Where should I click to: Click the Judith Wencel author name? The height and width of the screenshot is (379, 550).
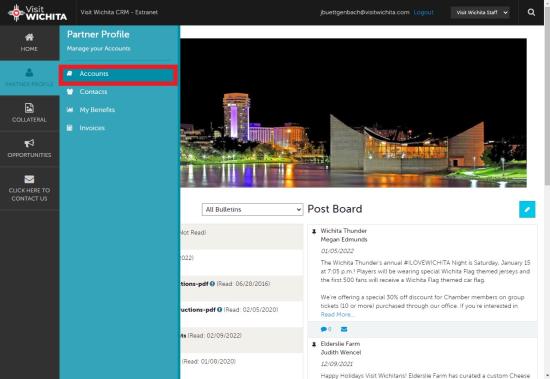click(341, 352)
